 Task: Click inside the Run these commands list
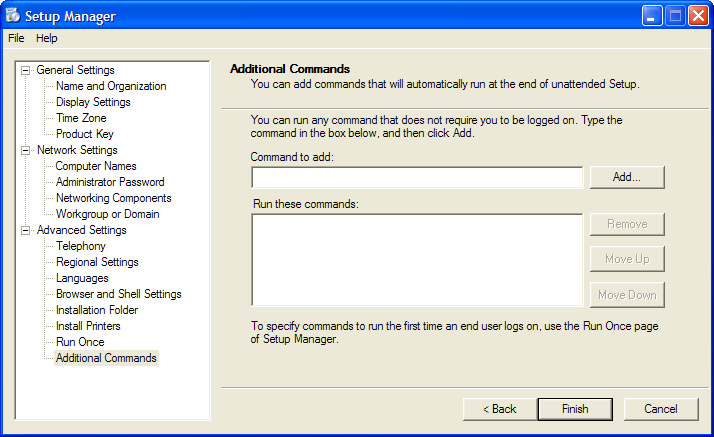pyautogui.click(x=417, y=260)
